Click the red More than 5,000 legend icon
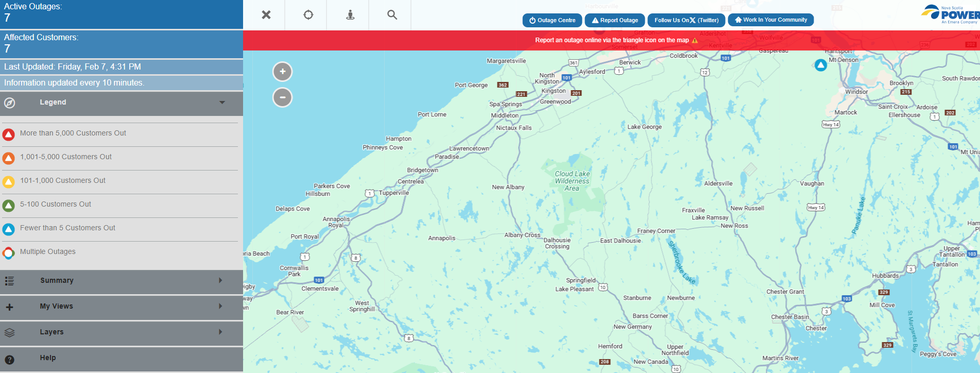The image size is (980, 373). click(9, 134)
